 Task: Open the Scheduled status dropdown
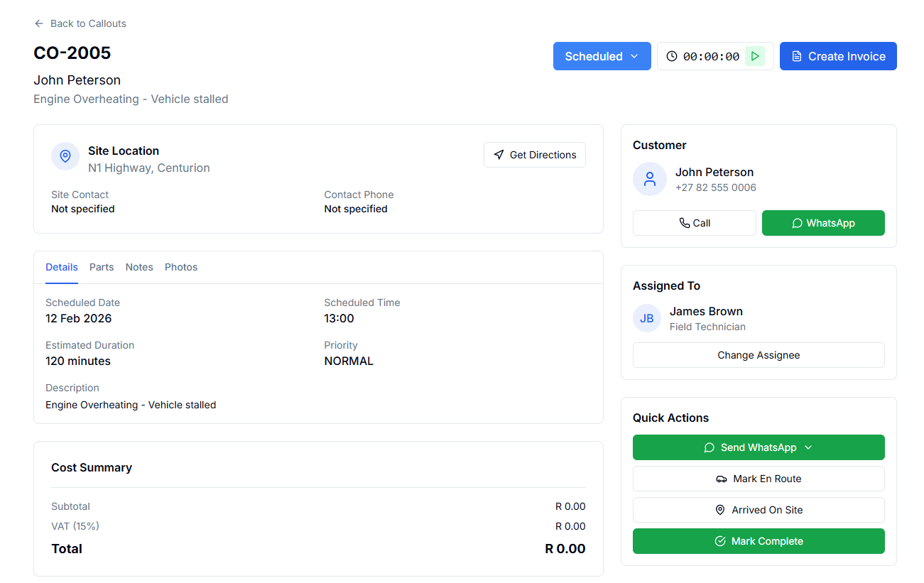602,56
